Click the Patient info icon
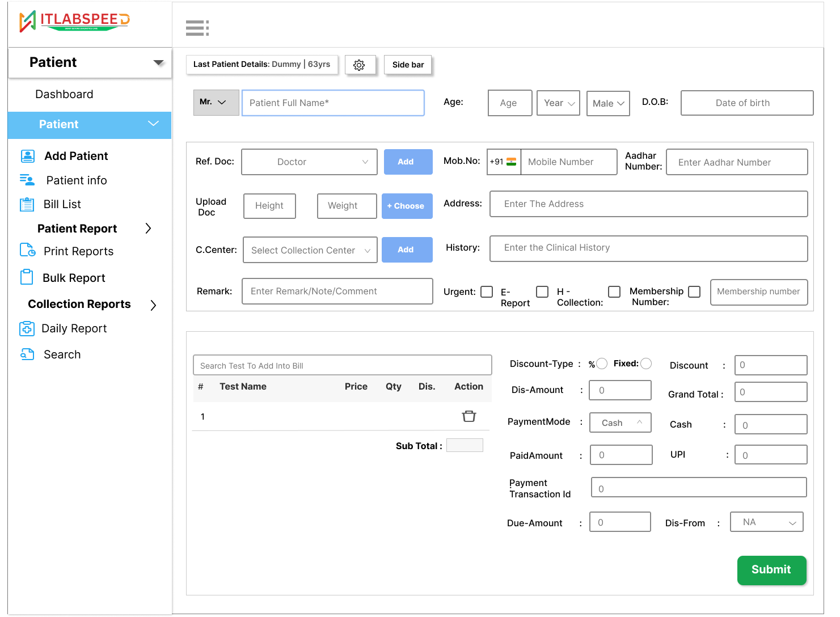Viewport: 840px width, 617px height. point(27,180)
